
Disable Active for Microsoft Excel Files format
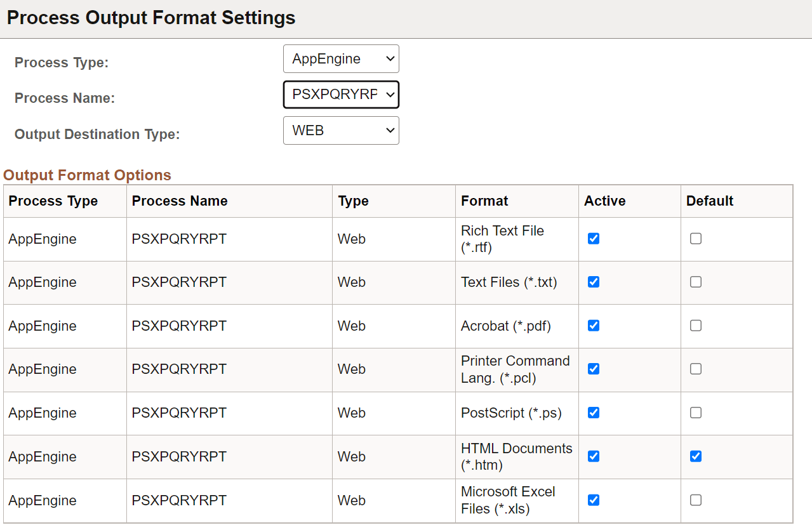(x=592, y=500)
